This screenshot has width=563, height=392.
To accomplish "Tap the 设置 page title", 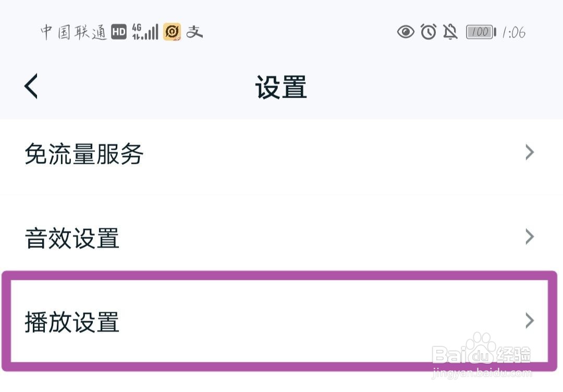I will [281, 87].
